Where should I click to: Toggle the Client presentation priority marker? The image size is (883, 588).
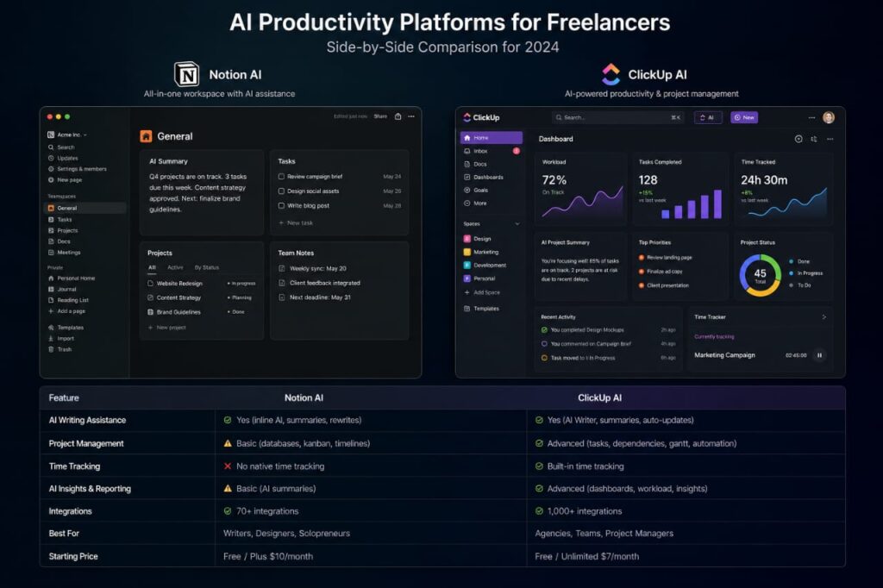642,285
